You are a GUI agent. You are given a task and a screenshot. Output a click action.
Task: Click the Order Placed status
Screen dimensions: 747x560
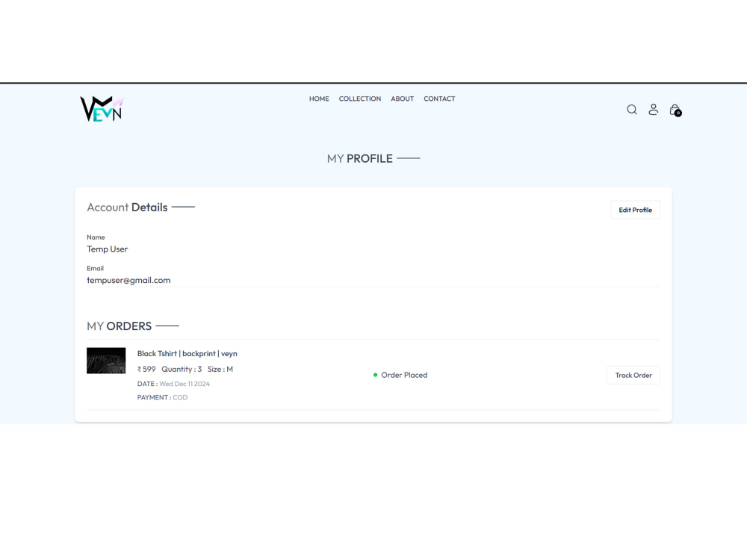[400, 376]
